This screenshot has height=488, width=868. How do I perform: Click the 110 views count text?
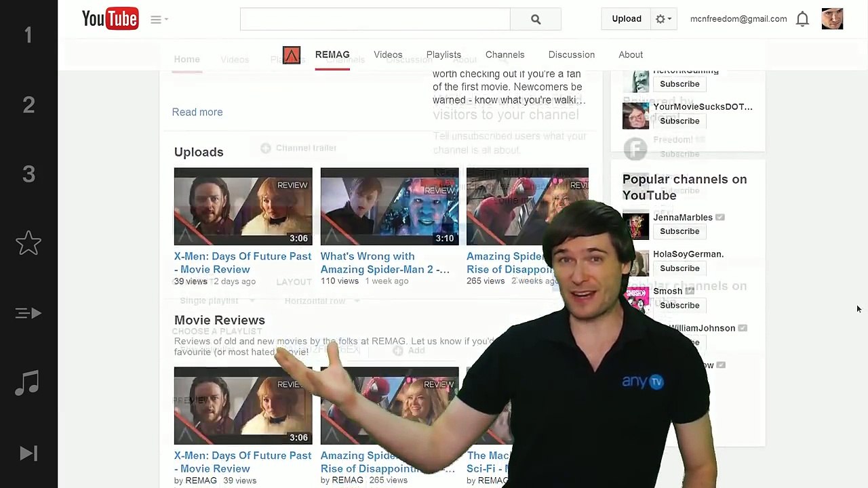340,281
